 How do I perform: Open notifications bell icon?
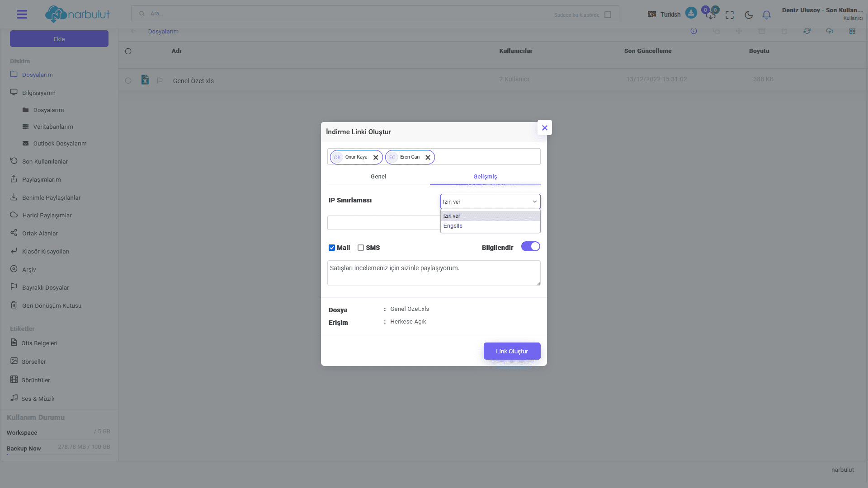click(766, 15)
